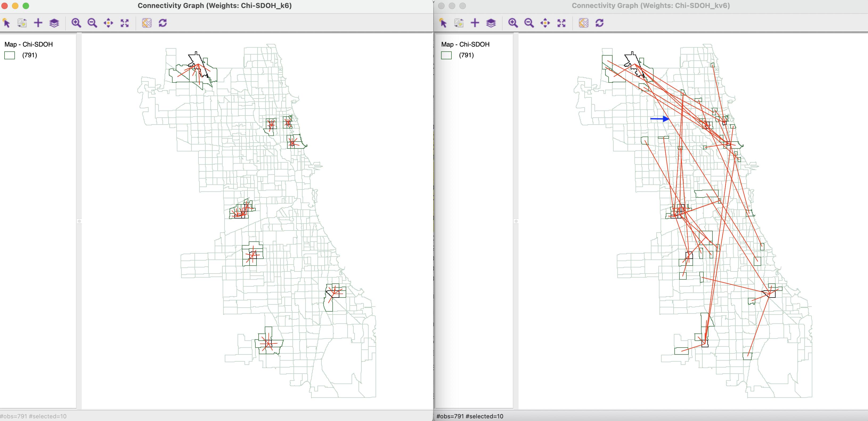The width and height of the screenshot is (868, 421).
Task: Click invert selection icon in k6 window
Action: 22,23
